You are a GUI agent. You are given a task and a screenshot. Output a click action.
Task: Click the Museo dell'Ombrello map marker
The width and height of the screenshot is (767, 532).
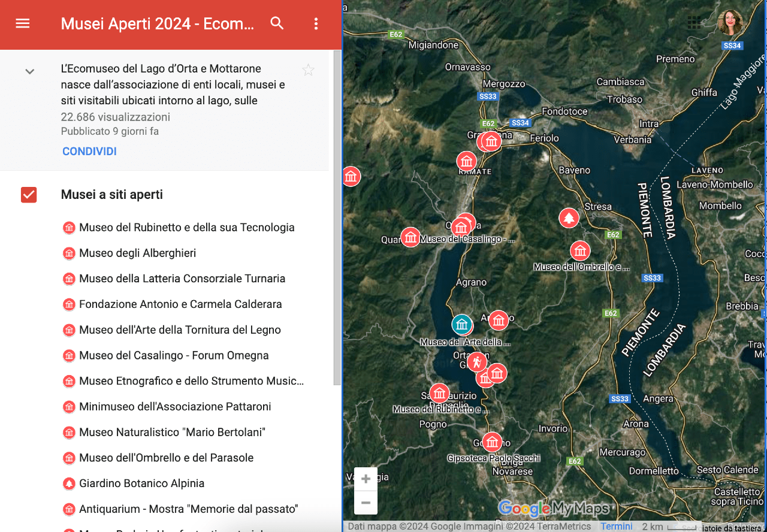click(579, 250)
